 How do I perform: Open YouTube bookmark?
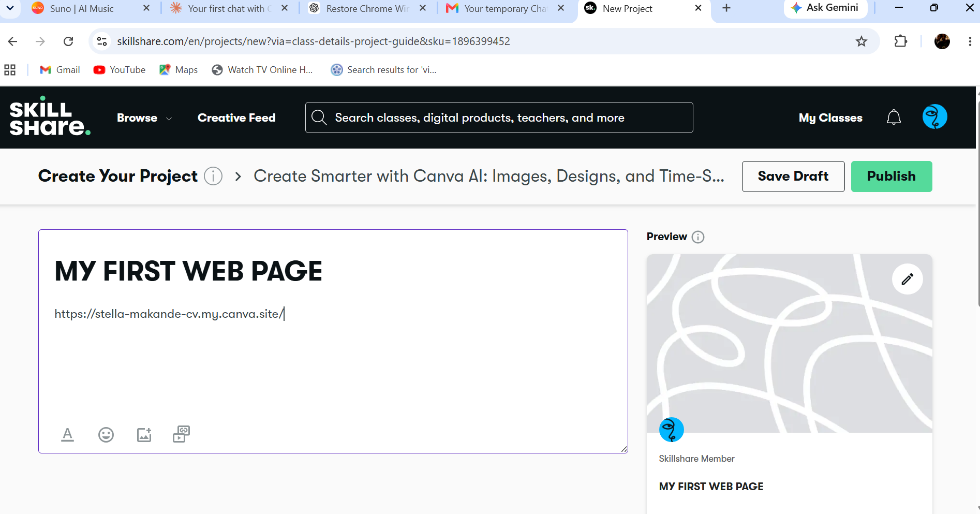click(120, 70)
